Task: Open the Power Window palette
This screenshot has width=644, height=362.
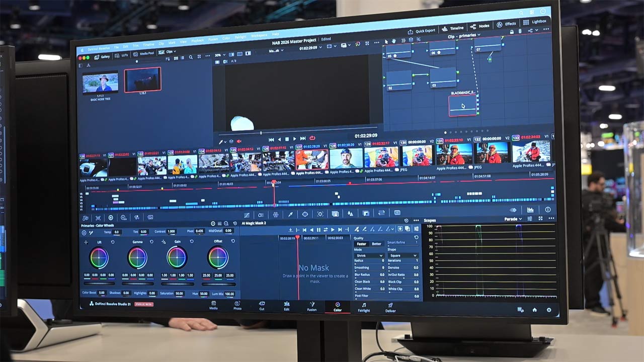Action: tap(305, 214)
